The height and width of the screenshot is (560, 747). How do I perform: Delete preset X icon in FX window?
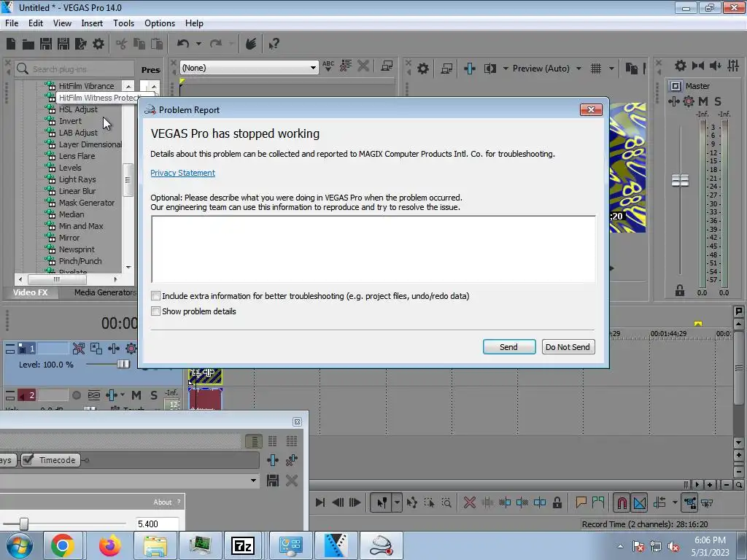(x=292, y=481)
